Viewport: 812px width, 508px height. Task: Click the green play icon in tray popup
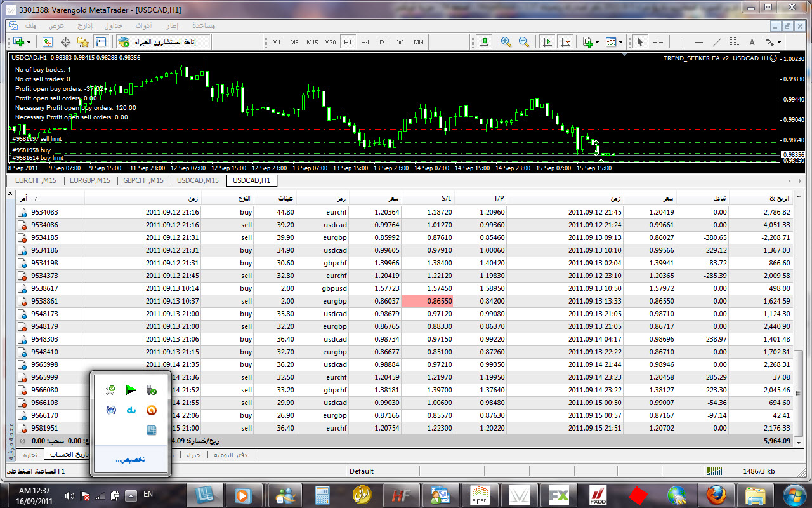tap(131, 389)
